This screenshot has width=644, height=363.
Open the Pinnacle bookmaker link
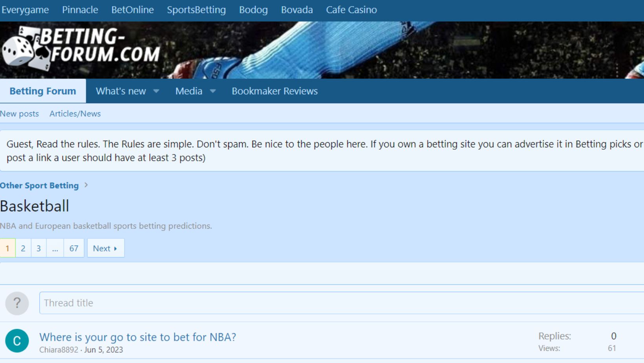(80, 10)
